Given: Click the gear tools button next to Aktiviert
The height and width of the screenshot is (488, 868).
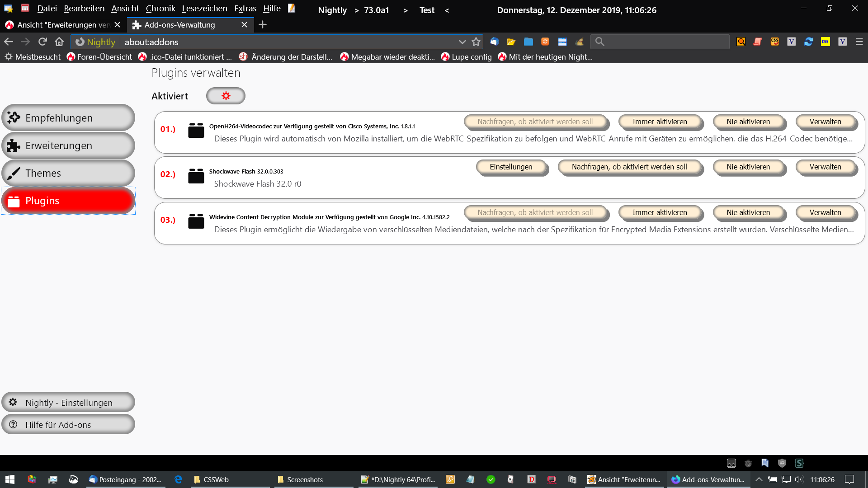Looking at the screenshot, I should pyautogui.click(x=226, y=96).
